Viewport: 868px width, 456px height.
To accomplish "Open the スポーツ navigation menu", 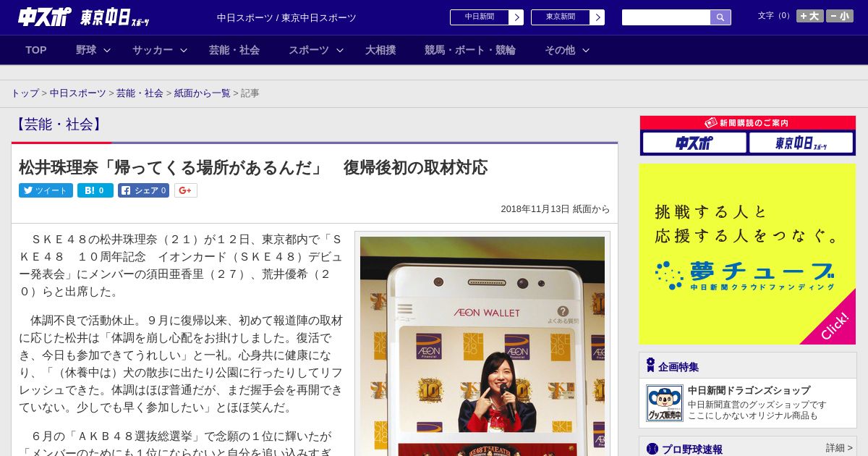I will point(309,50).
